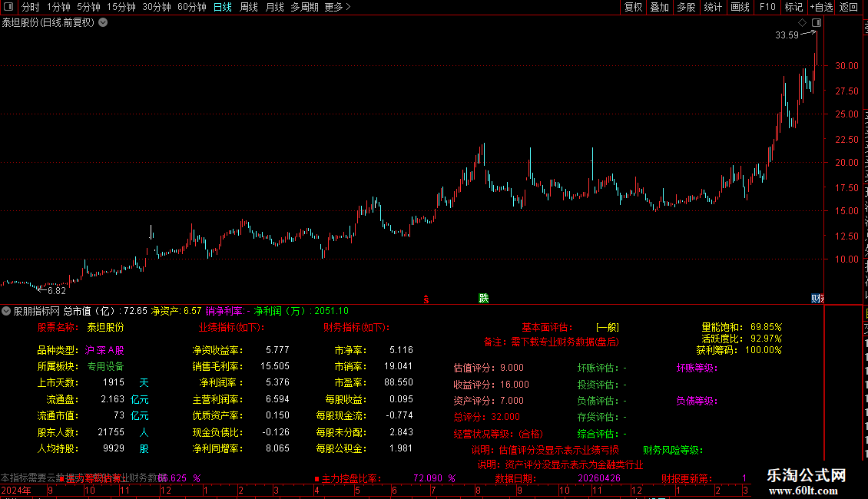Open F10 company info
Screen dimensions: 868x499
click(767, 7)
